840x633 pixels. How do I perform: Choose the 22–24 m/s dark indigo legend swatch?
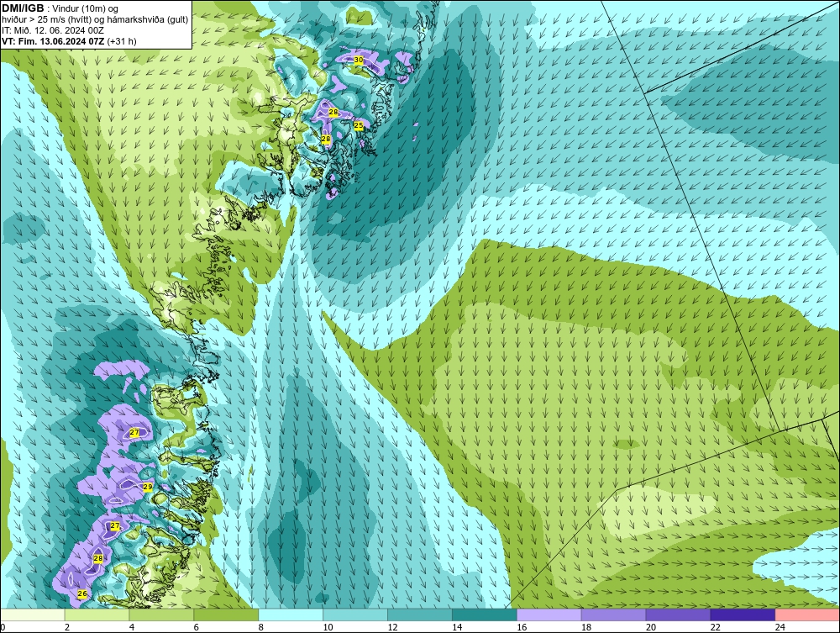tap(743, 615)
